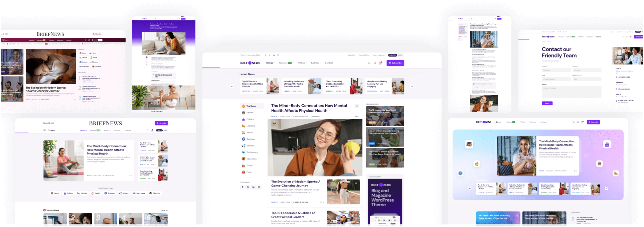Click the LinkedIn icon under Follow Us

click(254, 187)
